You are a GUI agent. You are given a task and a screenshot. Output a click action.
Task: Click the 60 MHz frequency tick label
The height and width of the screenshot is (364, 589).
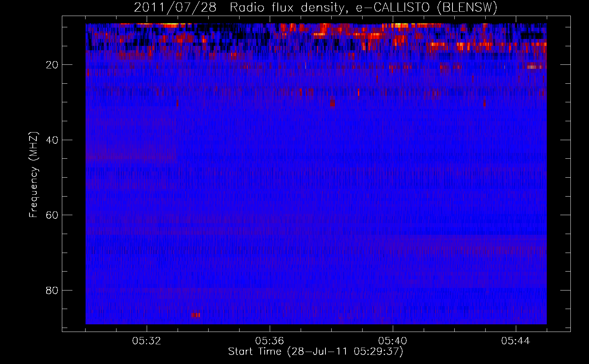coord(52,215)
